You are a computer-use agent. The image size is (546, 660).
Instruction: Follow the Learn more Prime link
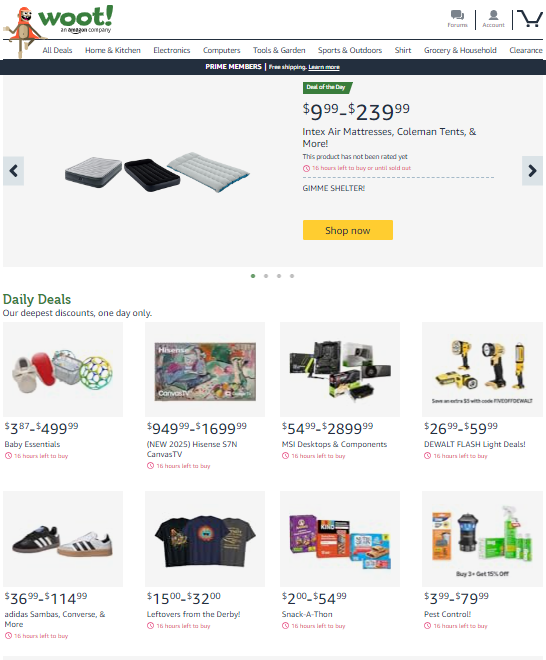pyautogui.click(x=324, y=67)
